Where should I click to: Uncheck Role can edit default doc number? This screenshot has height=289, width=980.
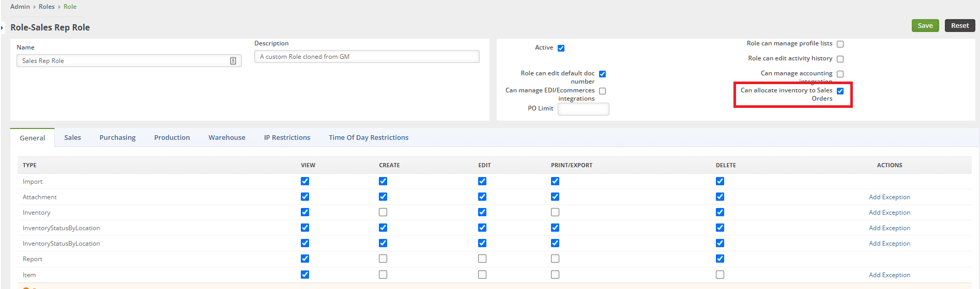[x=602, y=74]
